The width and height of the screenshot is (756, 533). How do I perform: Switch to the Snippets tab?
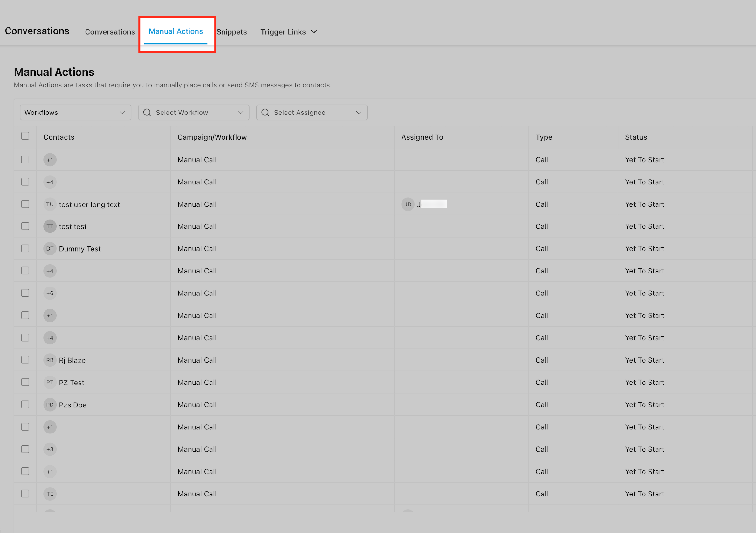(x=231, y=32)
